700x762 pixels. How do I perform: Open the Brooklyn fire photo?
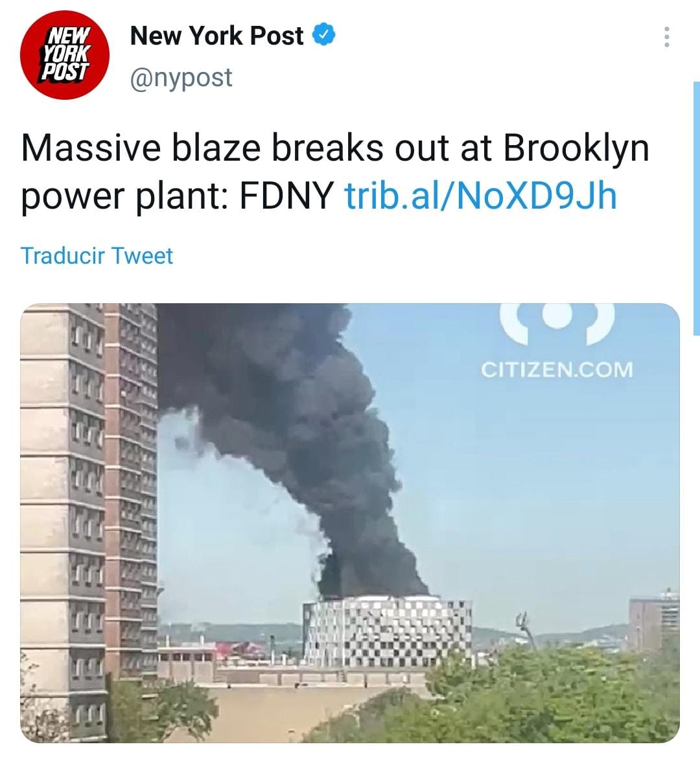[349, 522]
